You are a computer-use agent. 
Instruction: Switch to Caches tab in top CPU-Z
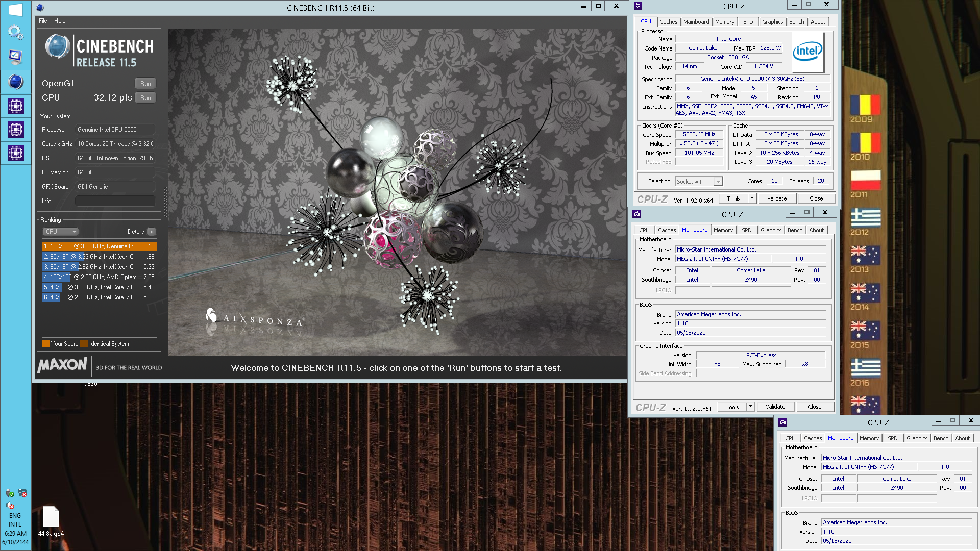coord(668,22)
